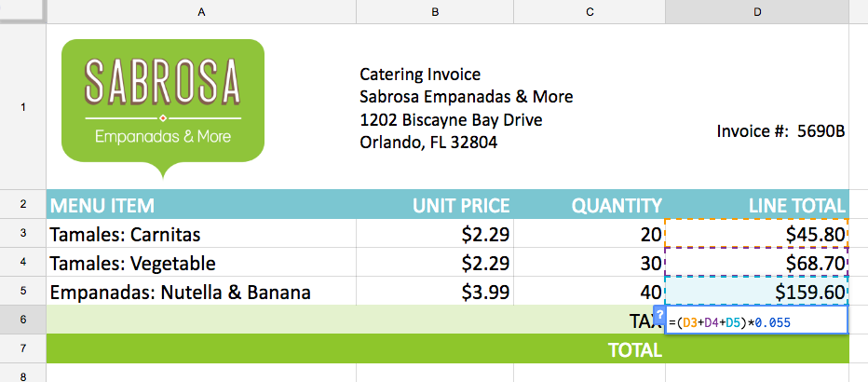Image resolution: width=868 pixels, height=382 pixels.
Task: Click the column D header
Action: [x=757, y=12]
